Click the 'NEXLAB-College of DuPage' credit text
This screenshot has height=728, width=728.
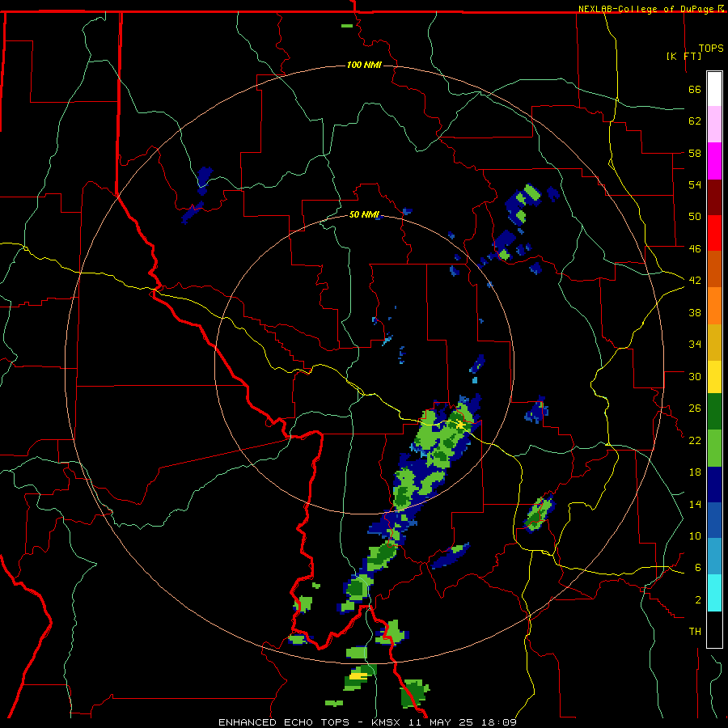point(647,9)
